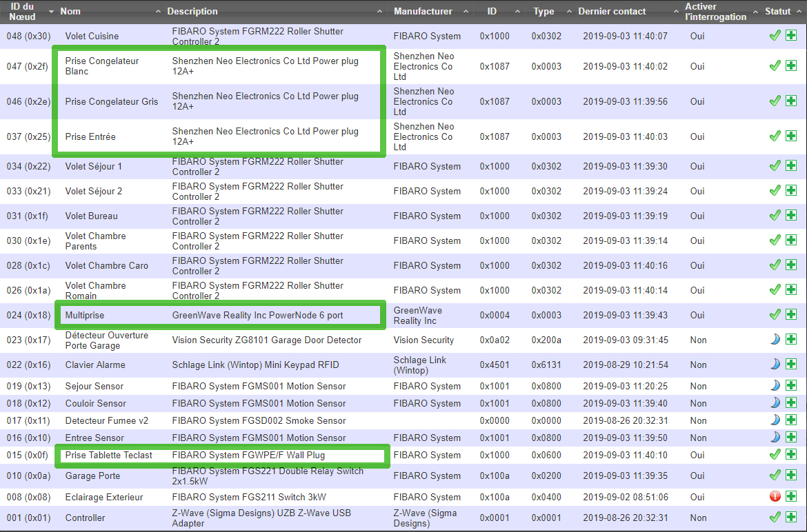Click moon status icon for Sejour Sensor

pyautogui.click(x=775, y=386)
